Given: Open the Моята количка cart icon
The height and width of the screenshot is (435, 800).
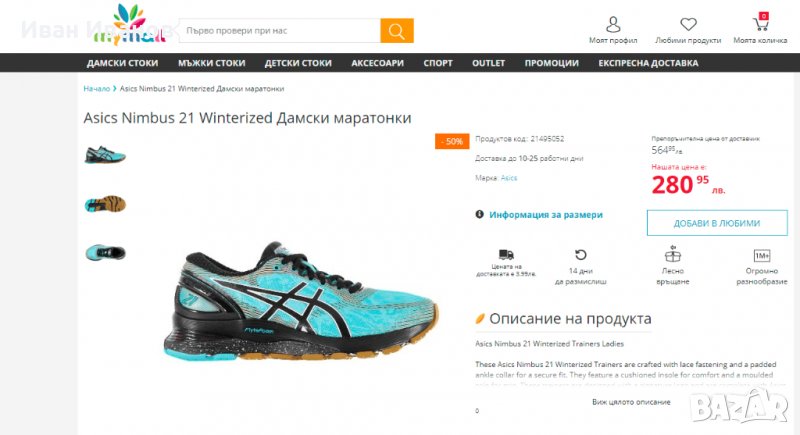Looking at the screenshot, I should pos(760,22).
